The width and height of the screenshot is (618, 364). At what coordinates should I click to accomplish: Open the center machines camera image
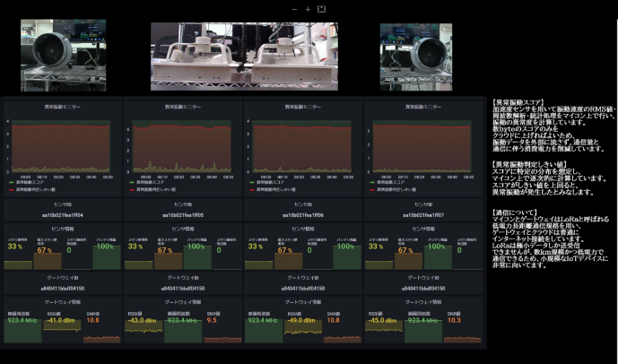click(x=244, y=56)
